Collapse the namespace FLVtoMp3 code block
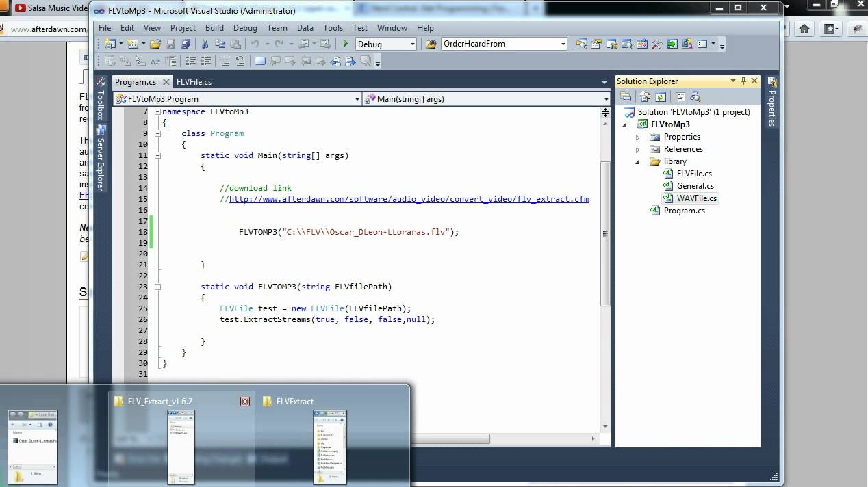Screen dimensions: 868x487 pos(157,111)
